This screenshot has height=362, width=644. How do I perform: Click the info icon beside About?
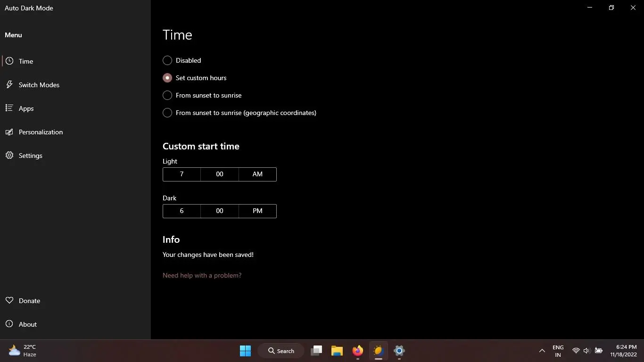pyautogui.click(x=9, y=324)
